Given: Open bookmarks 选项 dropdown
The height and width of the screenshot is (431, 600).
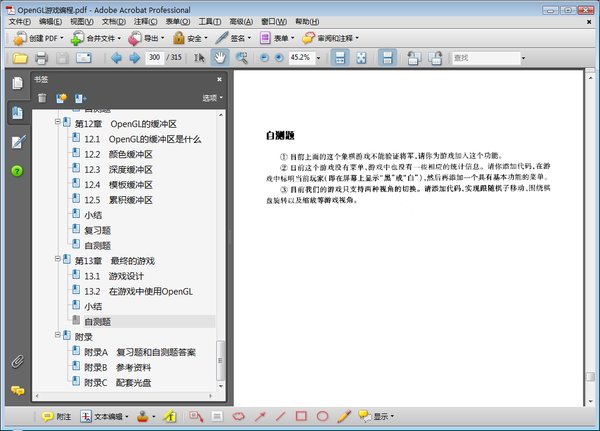Looking at the screenshot, I should point(212,98).
